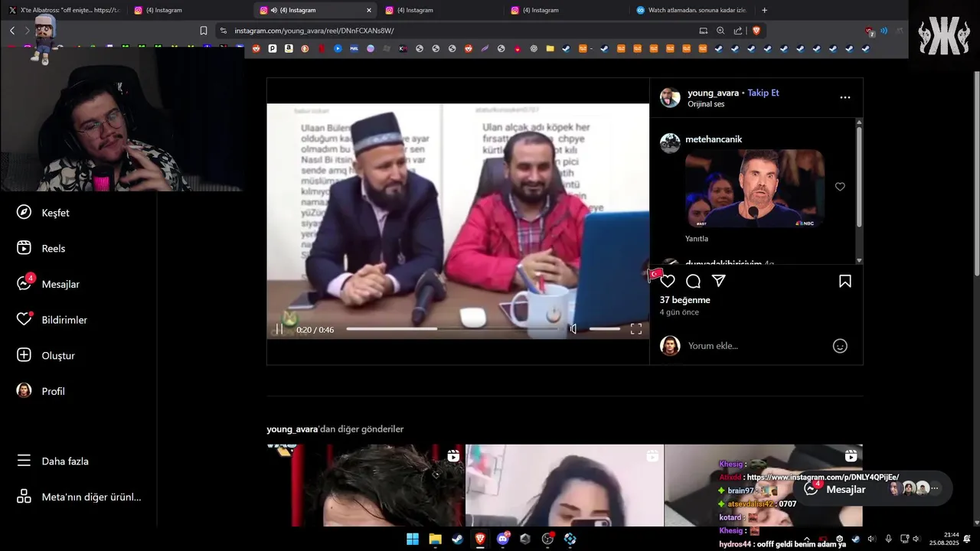Go to Profil page

point(41,391)
